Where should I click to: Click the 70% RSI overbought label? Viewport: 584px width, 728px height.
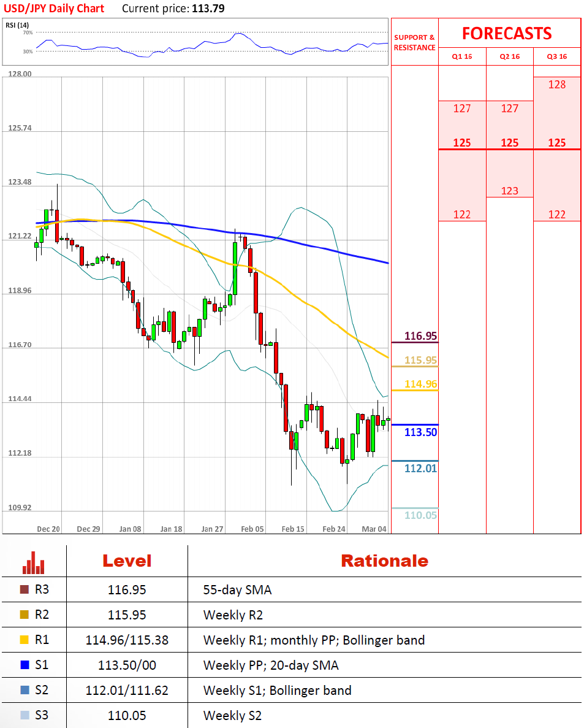28,33
